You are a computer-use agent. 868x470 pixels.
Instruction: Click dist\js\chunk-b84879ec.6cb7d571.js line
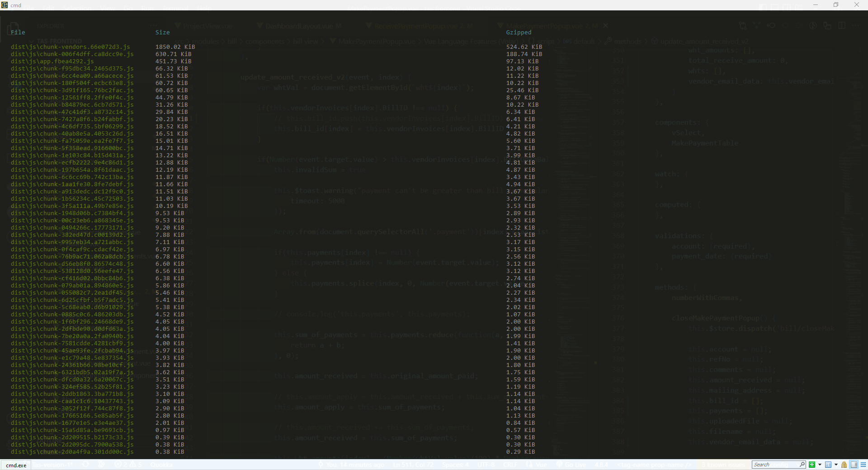(72, 105)
